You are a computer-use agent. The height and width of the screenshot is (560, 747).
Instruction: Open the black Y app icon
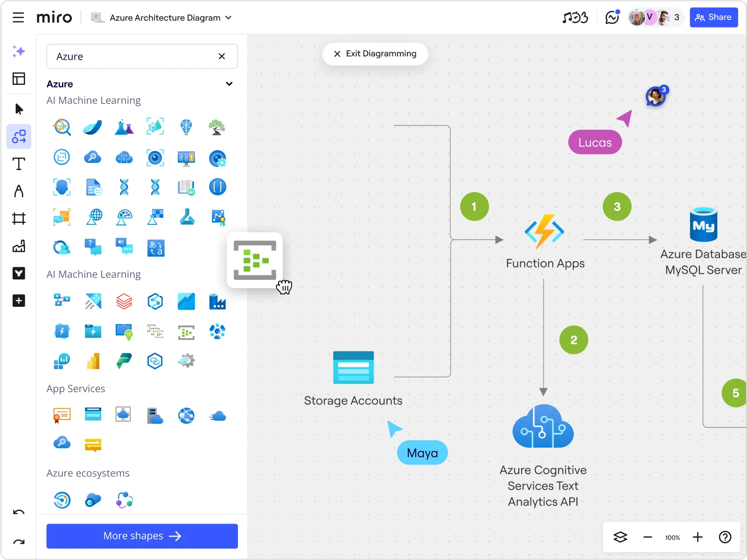(x=19, y=273)
